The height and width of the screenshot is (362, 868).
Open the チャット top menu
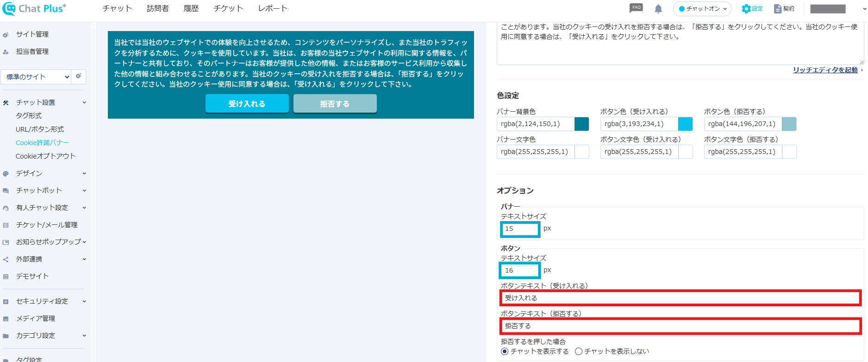point(117,8)
